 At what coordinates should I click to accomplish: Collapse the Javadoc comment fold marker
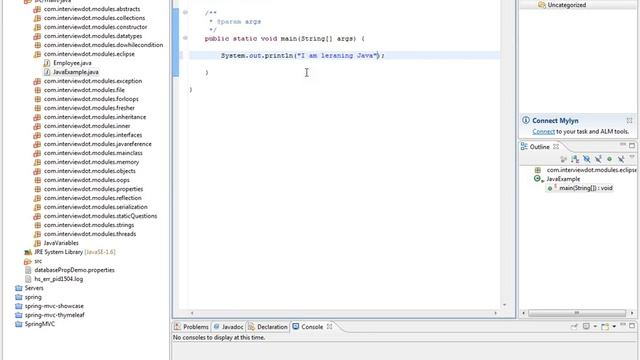[x=185, y=12]
